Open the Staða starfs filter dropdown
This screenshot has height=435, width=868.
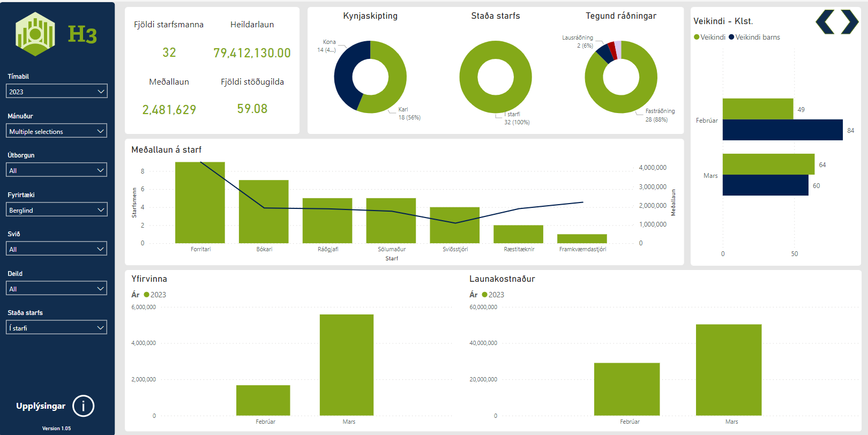57,328
